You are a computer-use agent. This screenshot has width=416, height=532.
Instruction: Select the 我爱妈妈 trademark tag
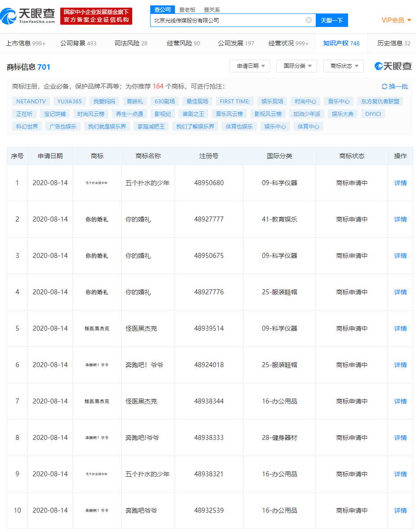[x=104, y=101]
